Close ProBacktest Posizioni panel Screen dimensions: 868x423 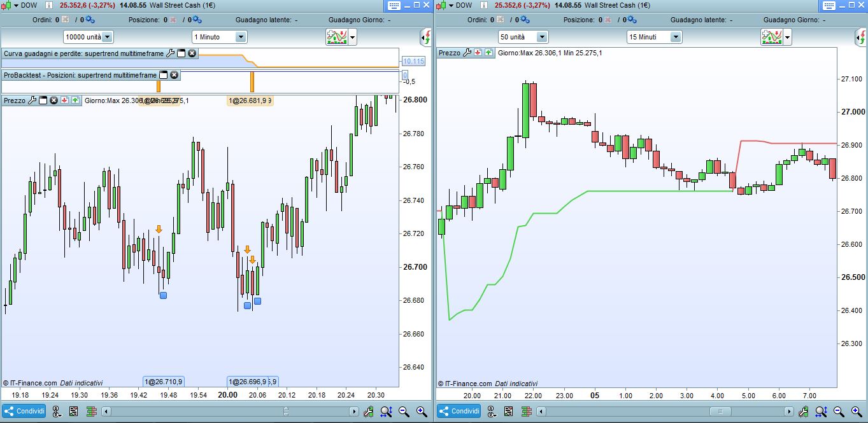(x=174, y=75)
